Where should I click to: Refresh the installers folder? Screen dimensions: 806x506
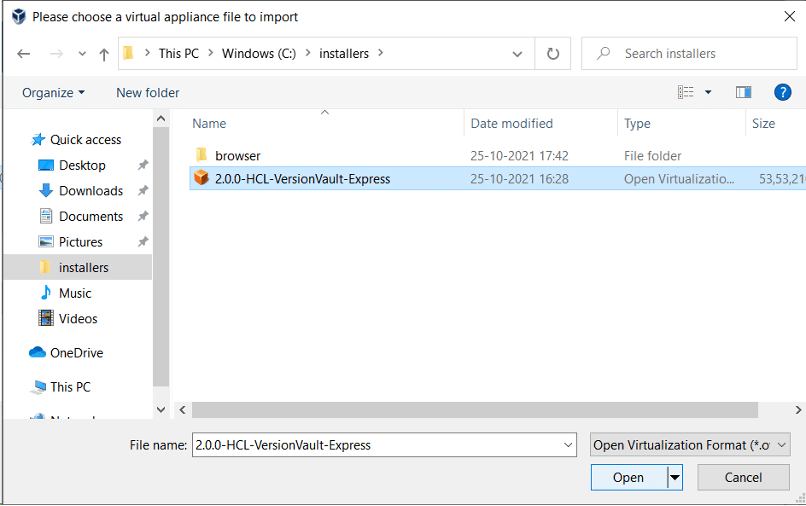click(553, 53)
